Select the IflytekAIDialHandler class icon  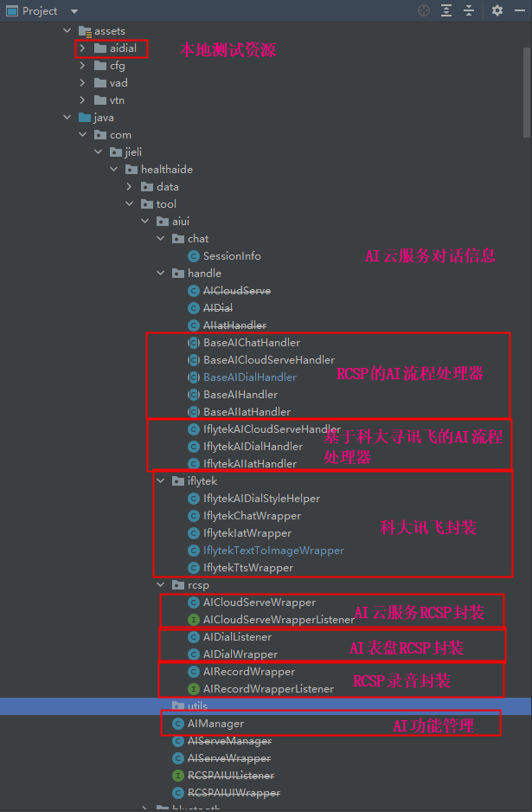pyautogui.click(x=194, y=447)
